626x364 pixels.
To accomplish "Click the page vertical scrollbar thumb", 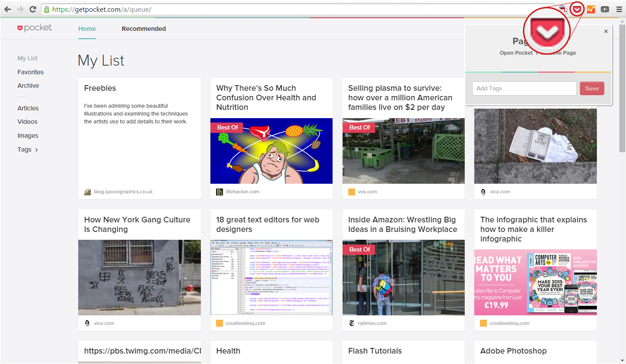I will [x=623, y=89].
